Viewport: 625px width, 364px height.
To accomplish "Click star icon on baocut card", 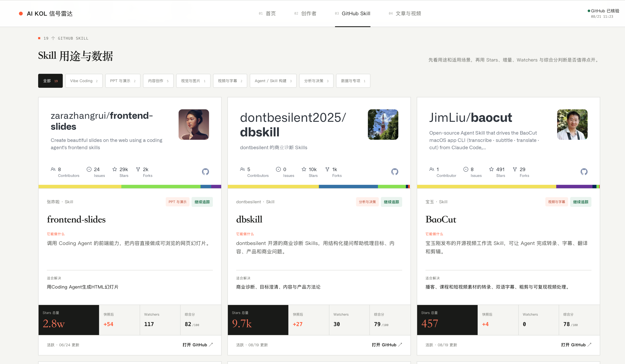I will coord(491,169).
